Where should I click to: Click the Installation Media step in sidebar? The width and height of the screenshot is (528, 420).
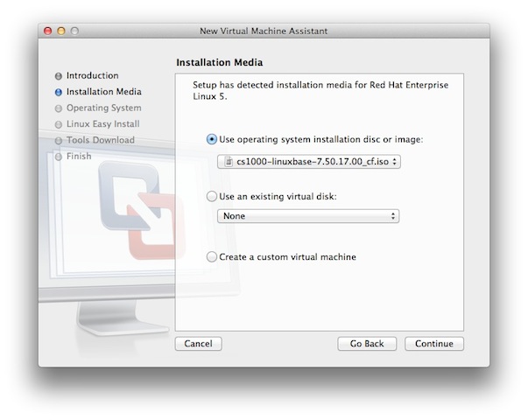pos(103,92)
